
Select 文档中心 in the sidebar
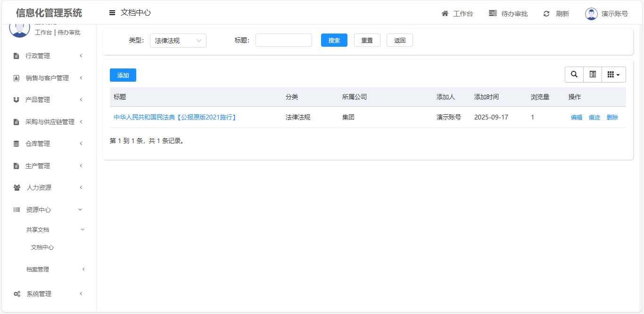42,247
